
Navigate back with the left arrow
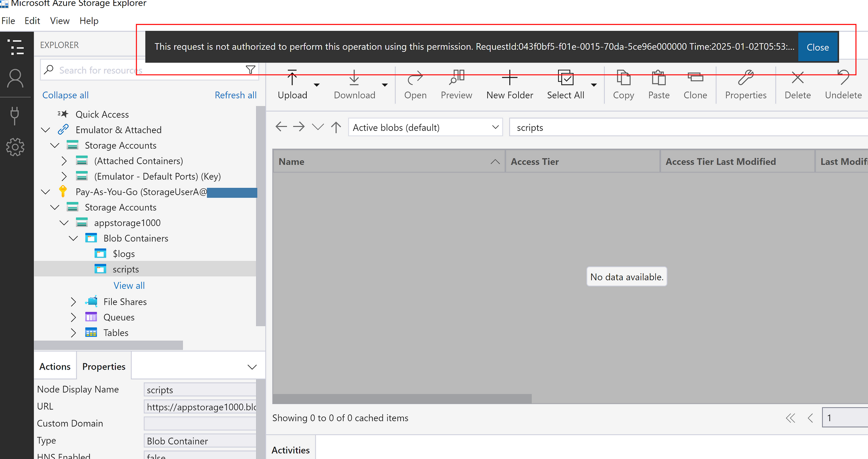[x=281, y=127]
